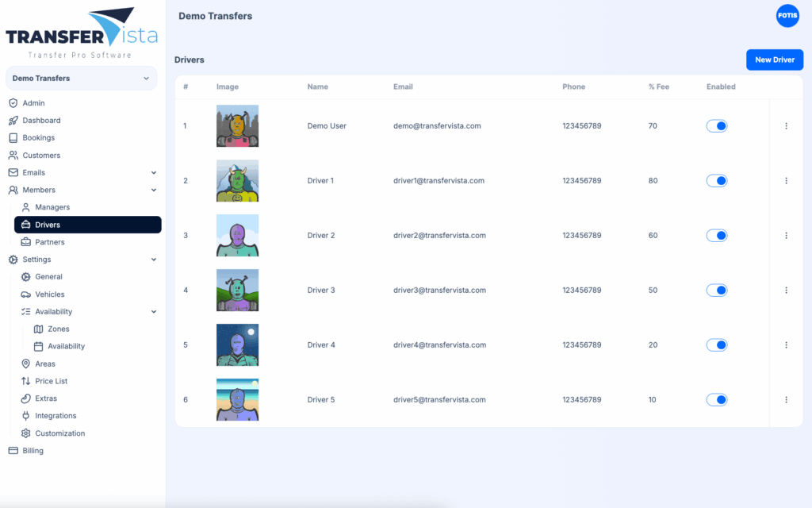Click driver4@transfervista.com email cell

[x=439, y=345]
